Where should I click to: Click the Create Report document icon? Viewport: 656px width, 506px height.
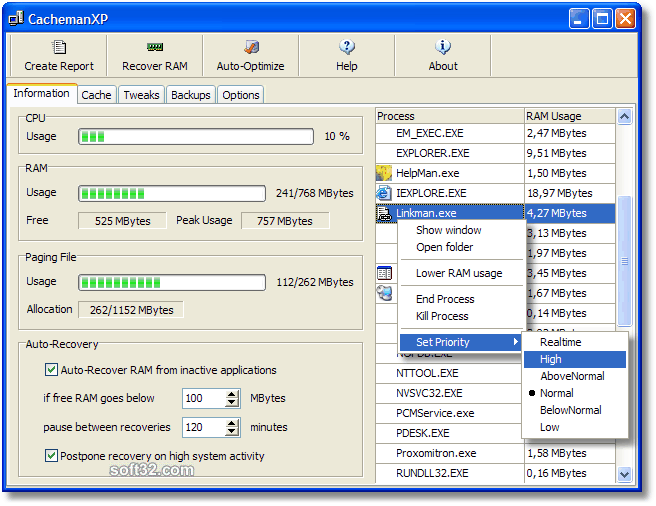(59, 47)
